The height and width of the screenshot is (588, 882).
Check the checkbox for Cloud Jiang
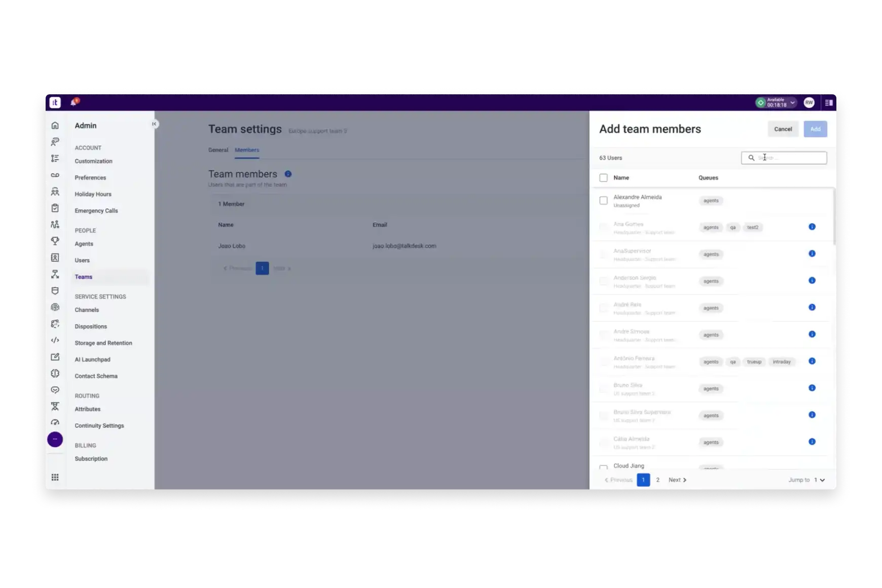(604, 468)
